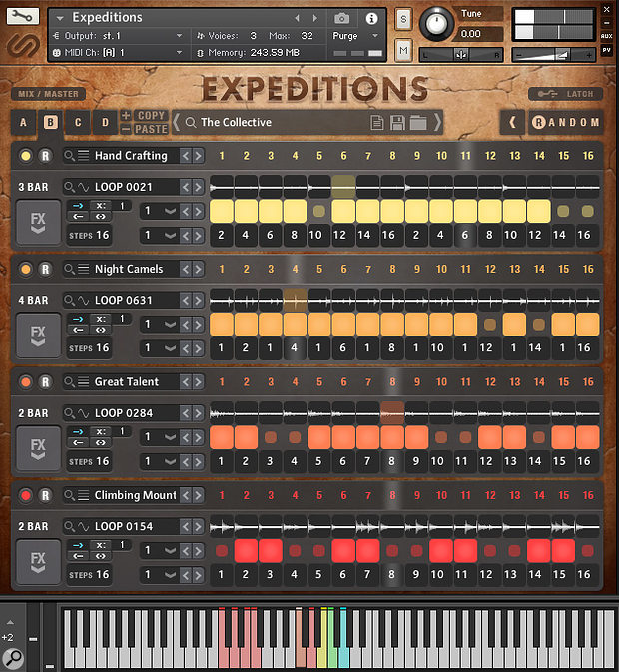Select step tab 8 in Great Talent header

pos(392,382)
